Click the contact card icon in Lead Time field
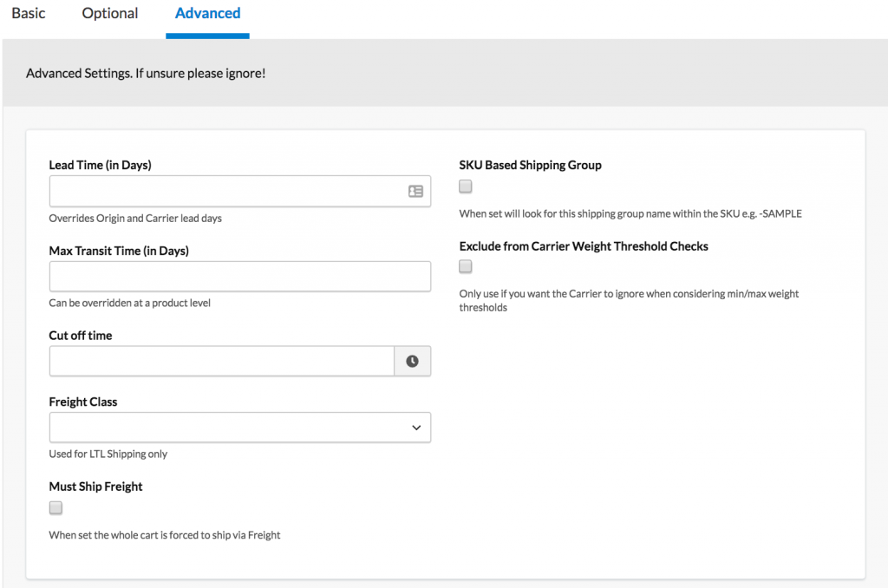This screenshot has height=588, width=888. [x=415, y=192]
